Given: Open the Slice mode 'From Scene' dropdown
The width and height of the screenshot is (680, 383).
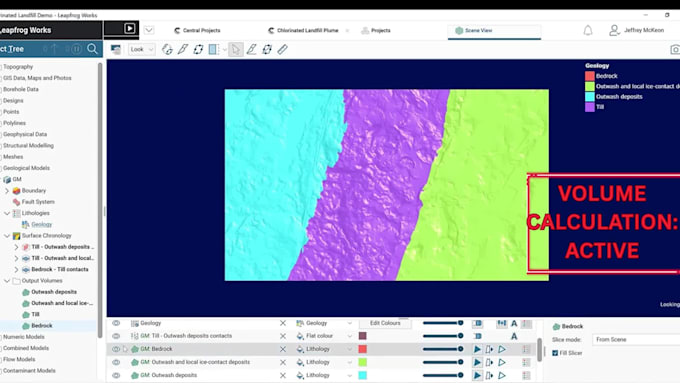Looking at the screenshot, I should pos(636,340).
